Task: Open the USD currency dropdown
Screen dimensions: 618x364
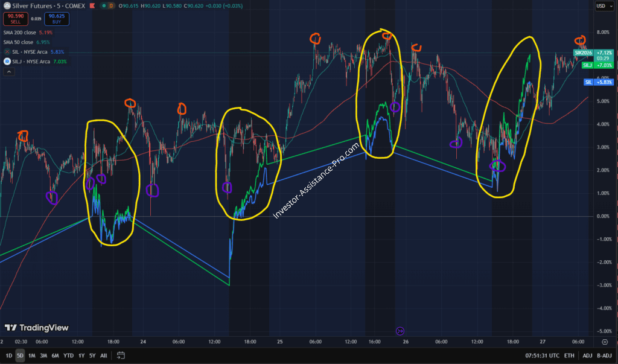Action: click(x=600, y=6)
